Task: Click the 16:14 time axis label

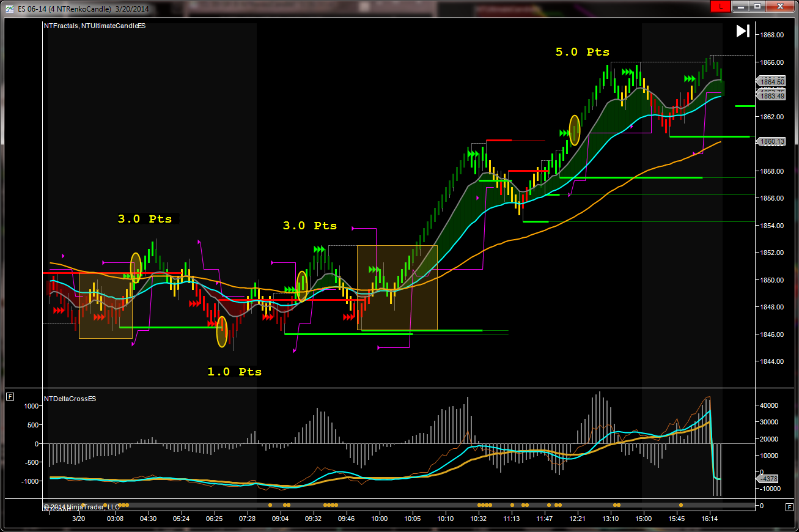Action: 709,519
